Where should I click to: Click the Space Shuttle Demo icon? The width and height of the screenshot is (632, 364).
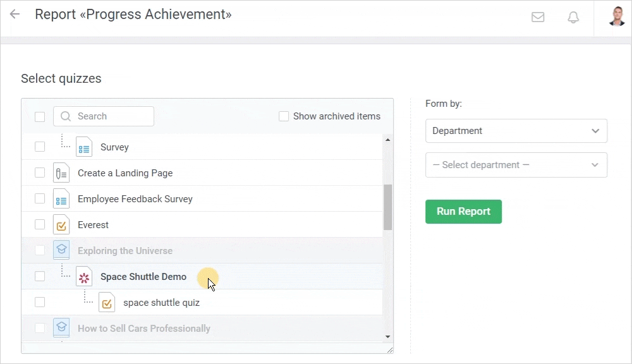click(x=84, y=277)
